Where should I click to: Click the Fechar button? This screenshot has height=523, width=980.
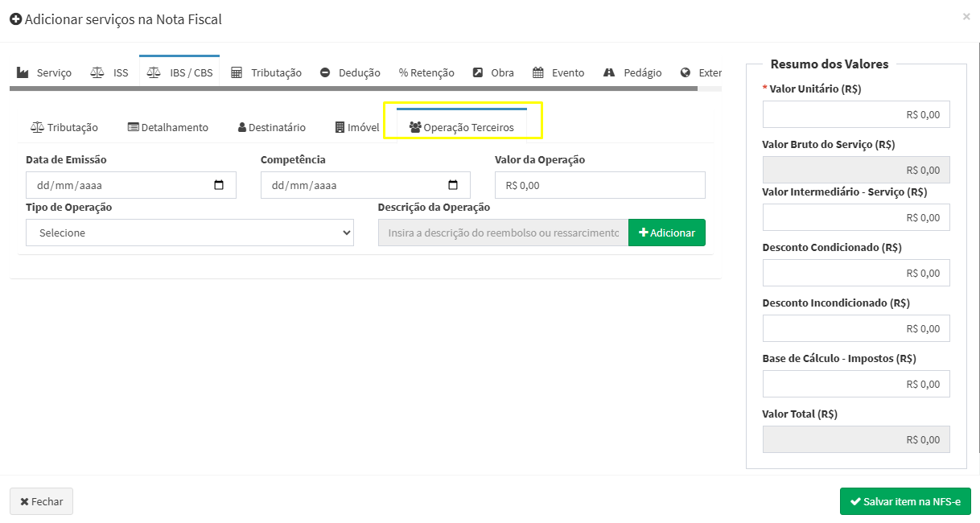pyautogui.click(x=41, y=501)
